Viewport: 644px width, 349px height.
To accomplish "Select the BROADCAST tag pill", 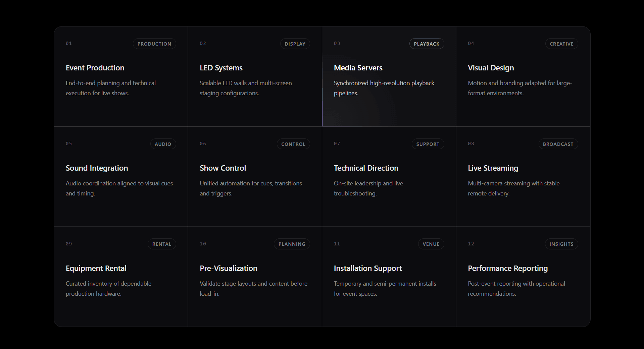I will click(x=558, y=144).
